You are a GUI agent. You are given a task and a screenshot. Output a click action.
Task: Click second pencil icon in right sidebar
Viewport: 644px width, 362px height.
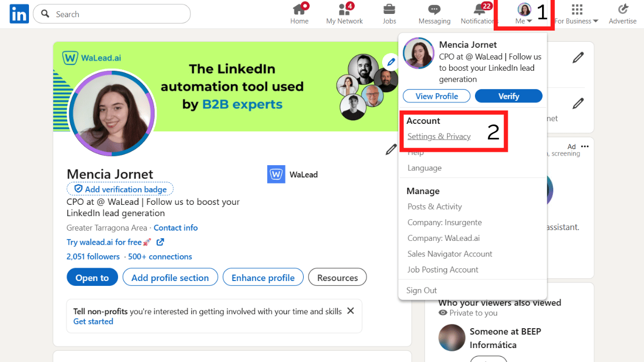tap(578, 102)
